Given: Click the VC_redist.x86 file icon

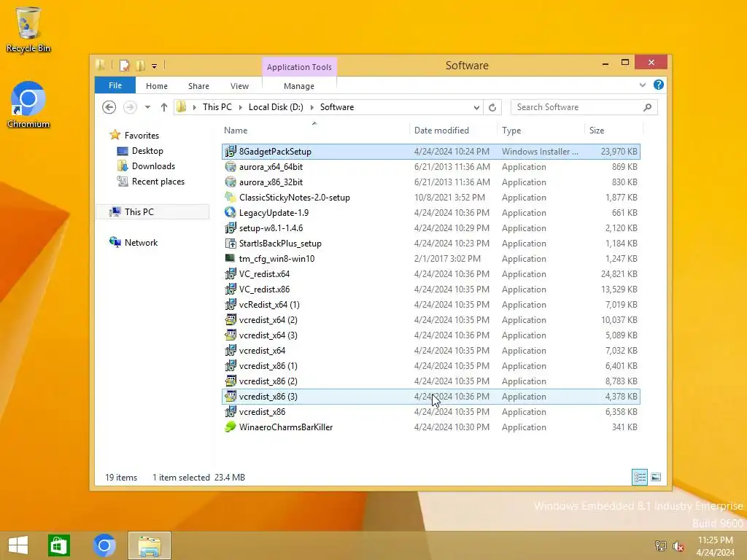Looking at the screenshot, I should coord(231,289).
